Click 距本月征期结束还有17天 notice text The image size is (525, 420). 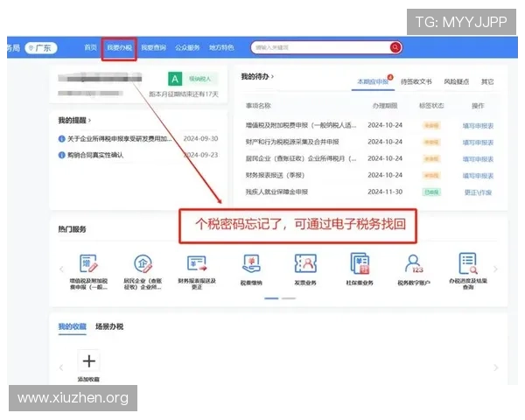coord(184,94)
